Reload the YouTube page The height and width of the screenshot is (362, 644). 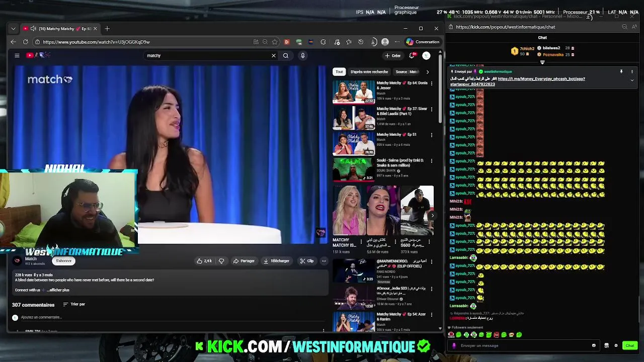(26, 42)
